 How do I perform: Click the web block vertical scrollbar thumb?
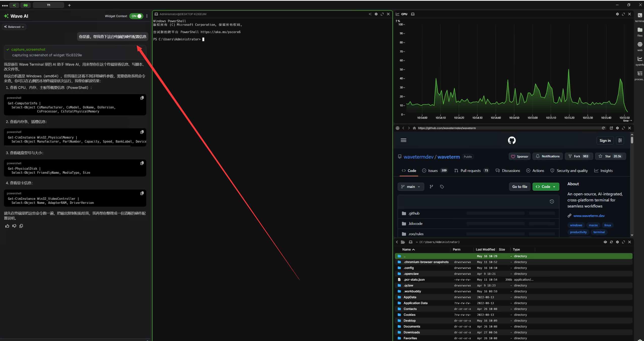632,140
